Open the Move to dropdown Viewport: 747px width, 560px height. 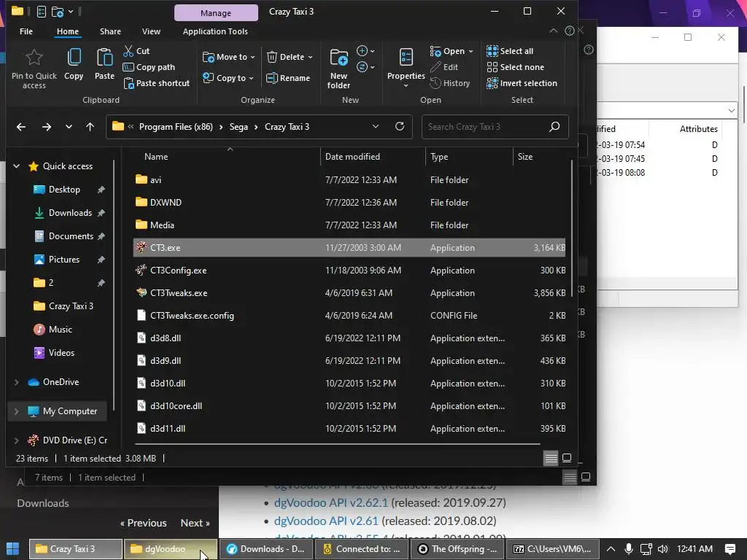coord(229,57)
